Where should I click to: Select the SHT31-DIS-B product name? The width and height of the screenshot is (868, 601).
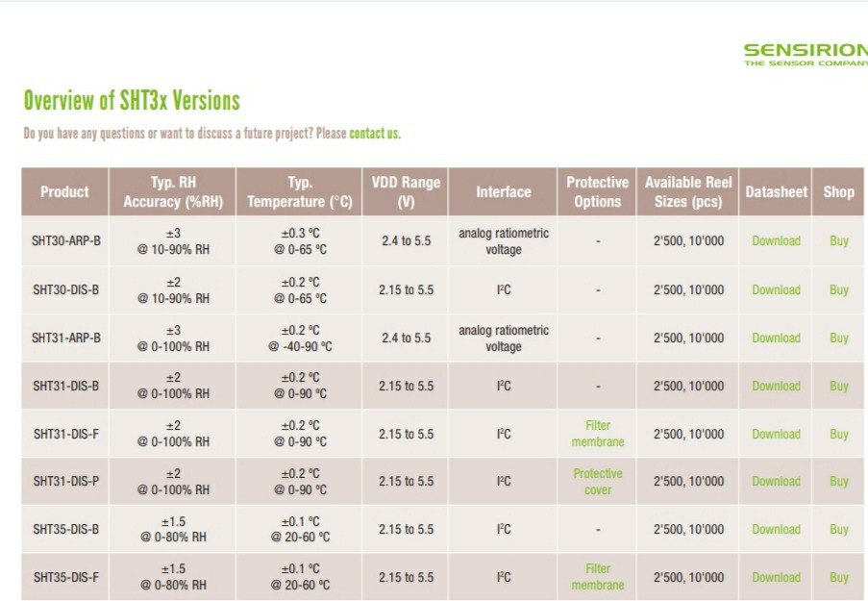[x=66, y=386]
